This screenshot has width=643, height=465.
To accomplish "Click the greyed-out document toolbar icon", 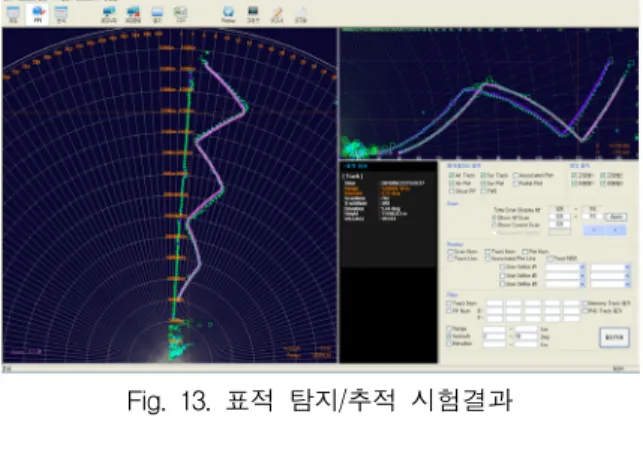I will (301, 14).
